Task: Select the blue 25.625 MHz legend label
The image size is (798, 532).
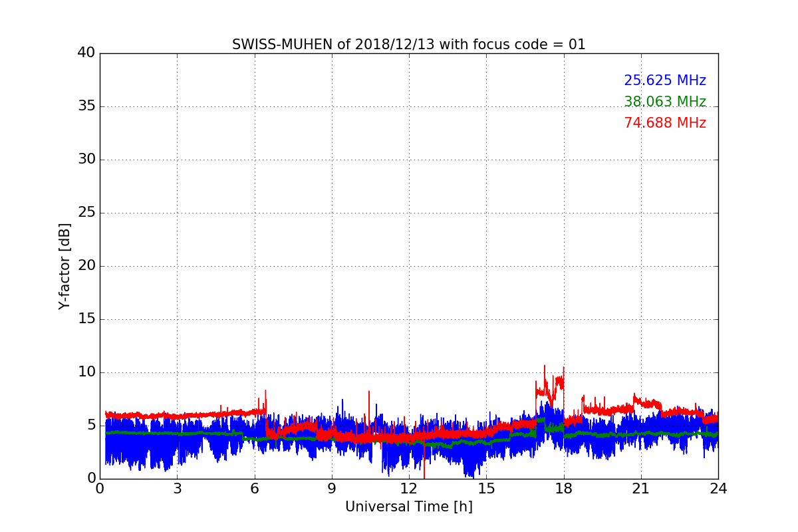Action: click(x=665, y=80)
